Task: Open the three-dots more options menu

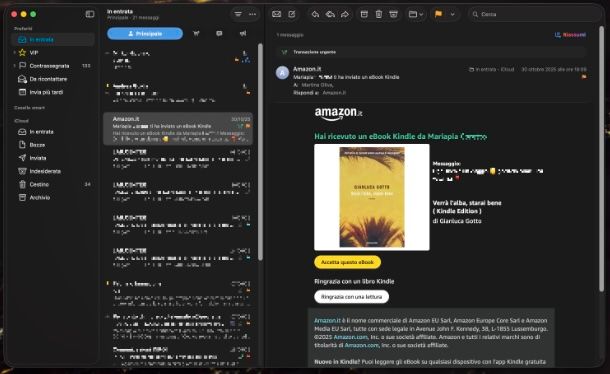Action: [x=252, y=14]
